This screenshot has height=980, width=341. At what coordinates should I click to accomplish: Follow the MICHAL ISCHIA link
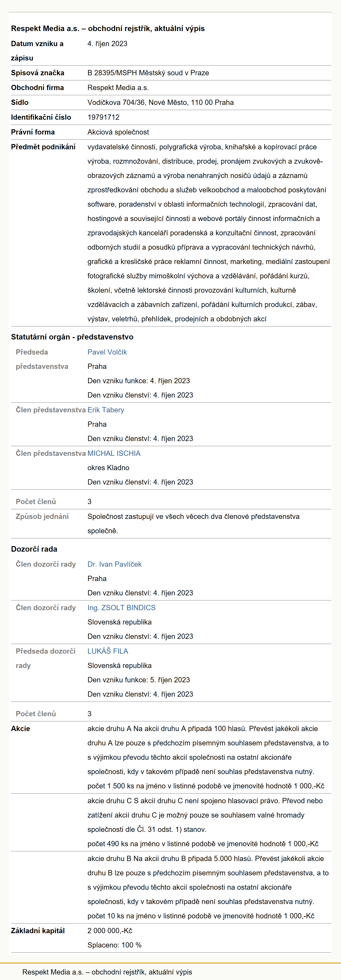114,453
